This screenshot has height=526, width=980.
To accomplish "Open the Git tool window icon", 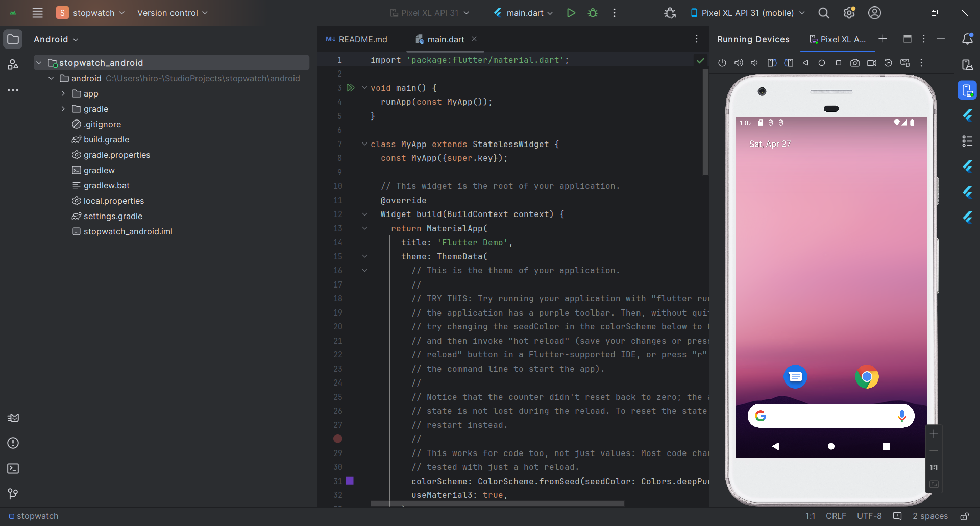I will [x=13, y=494].
